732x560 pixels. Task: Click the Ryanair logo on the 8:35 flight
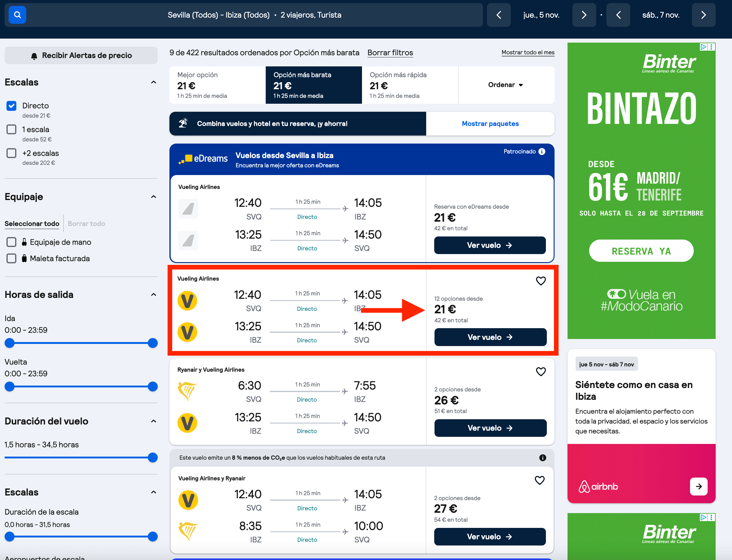point(188,531)
